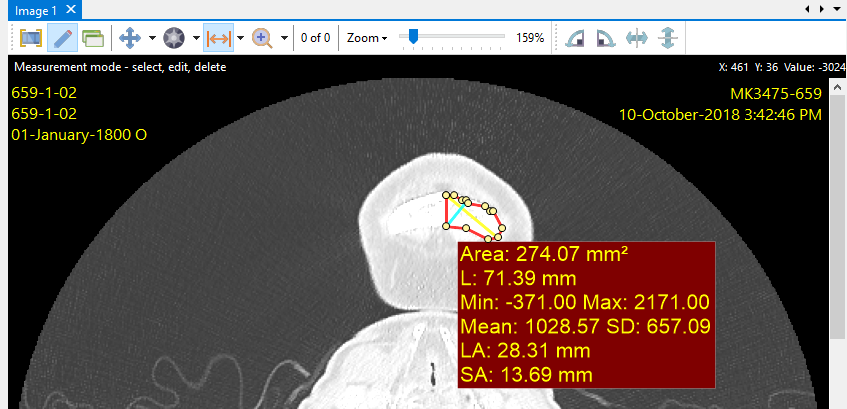The height and width of the screenshot is (409, 847).
Task: Rotate image counterclockwise icon
Action: pyautogui.click(x=575, y=38)
